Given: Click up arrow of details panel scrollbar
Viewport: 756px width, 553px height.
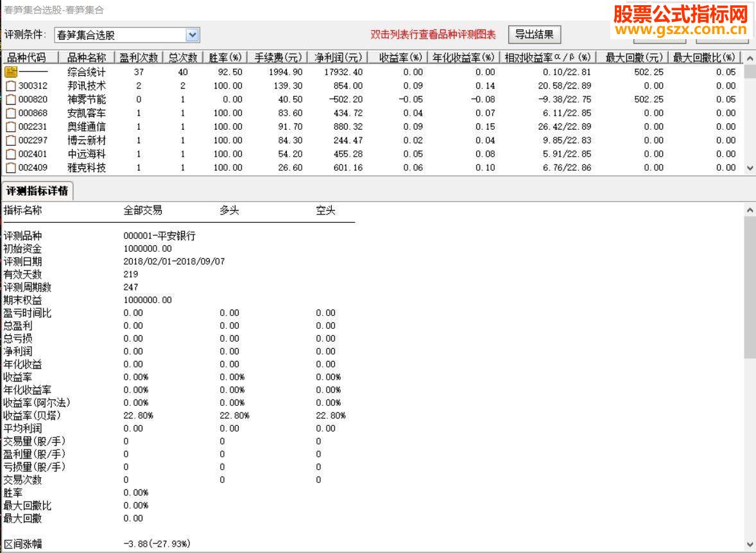Looking at the screenshot, I should 750,210.
